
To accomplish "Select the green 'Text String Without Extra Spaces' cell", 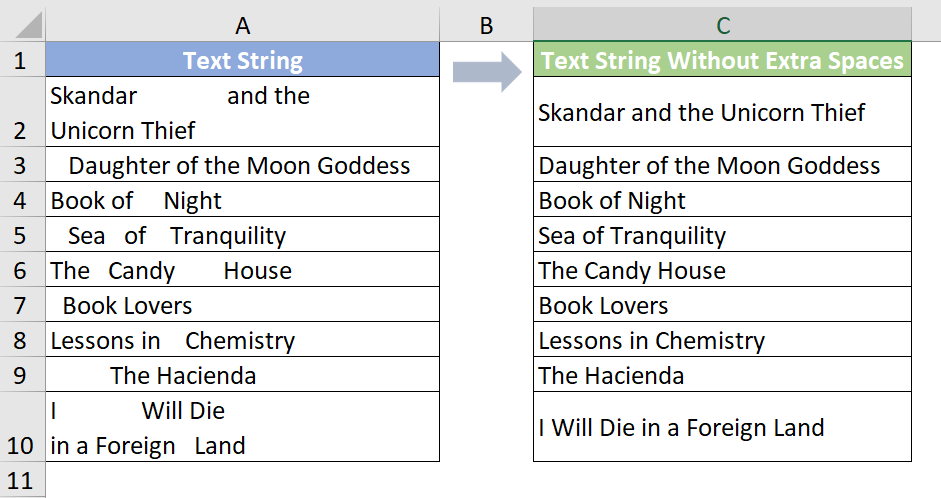I will tap(723, 60).
